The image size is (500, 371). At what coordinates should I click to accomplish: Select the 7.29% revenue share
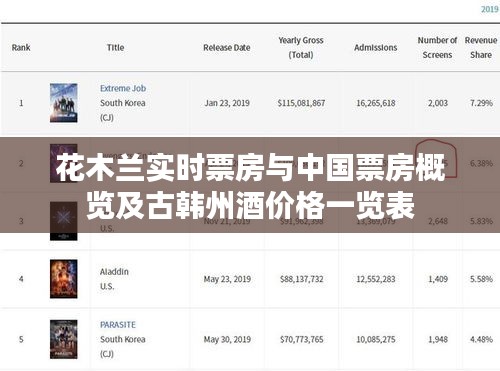481,103
